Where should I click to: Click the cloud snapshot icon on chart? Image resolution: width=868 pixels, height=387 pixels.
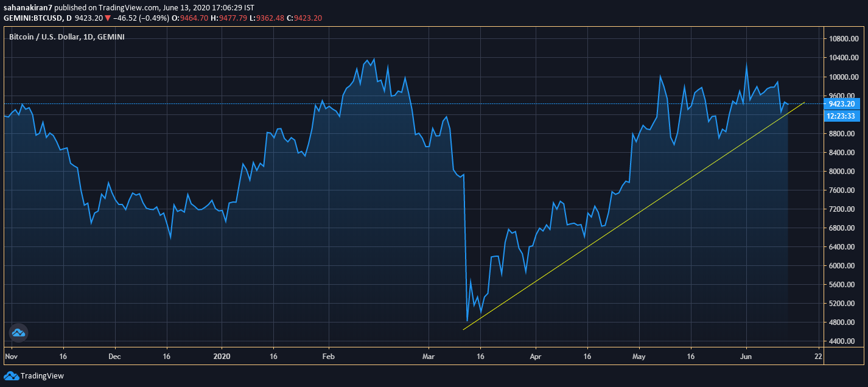(18, 332)
